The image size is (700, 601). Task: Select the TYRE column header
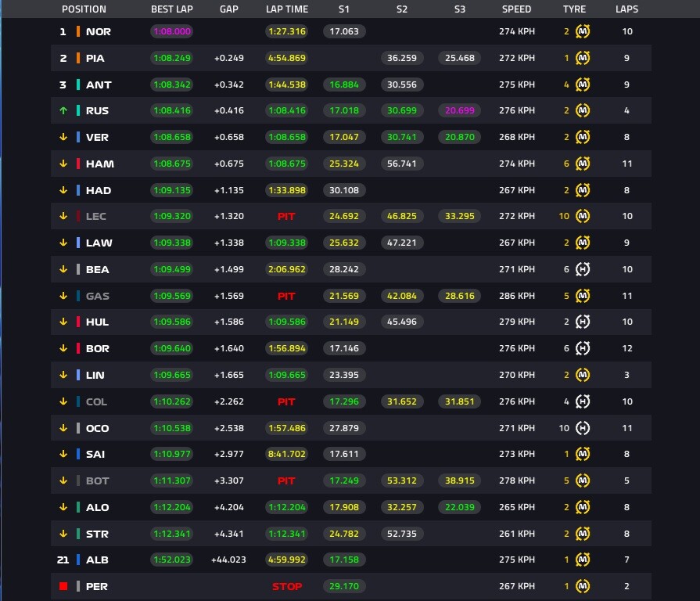click(x=574, y=9)
